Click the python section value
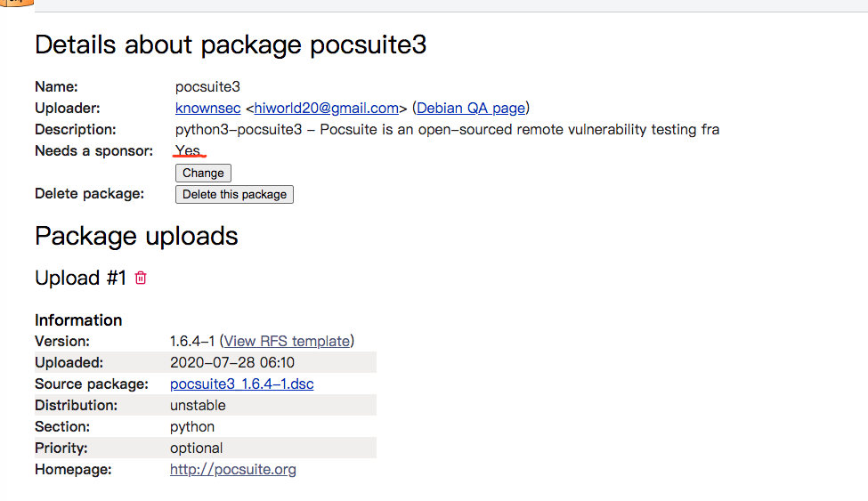 [192, 427]
